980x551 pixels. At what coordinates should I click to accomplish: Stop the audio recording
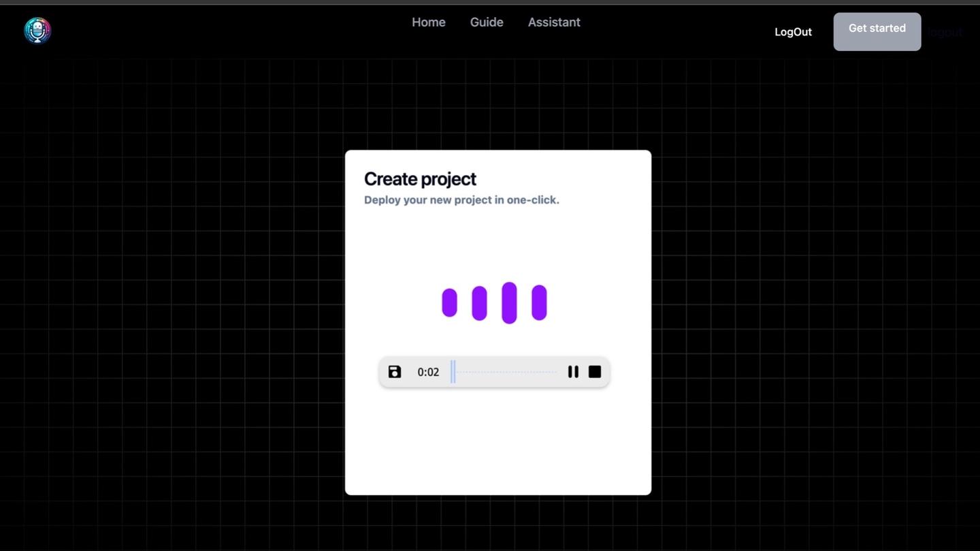[595, 372]
